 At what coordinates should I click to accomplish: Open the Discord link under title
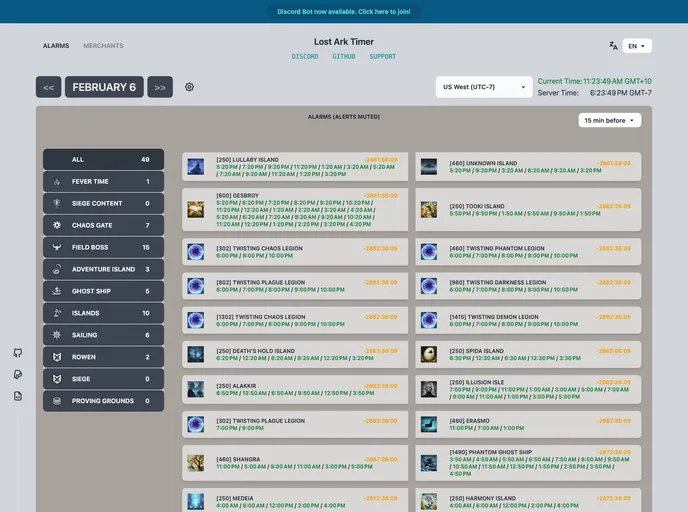[305, 56]
